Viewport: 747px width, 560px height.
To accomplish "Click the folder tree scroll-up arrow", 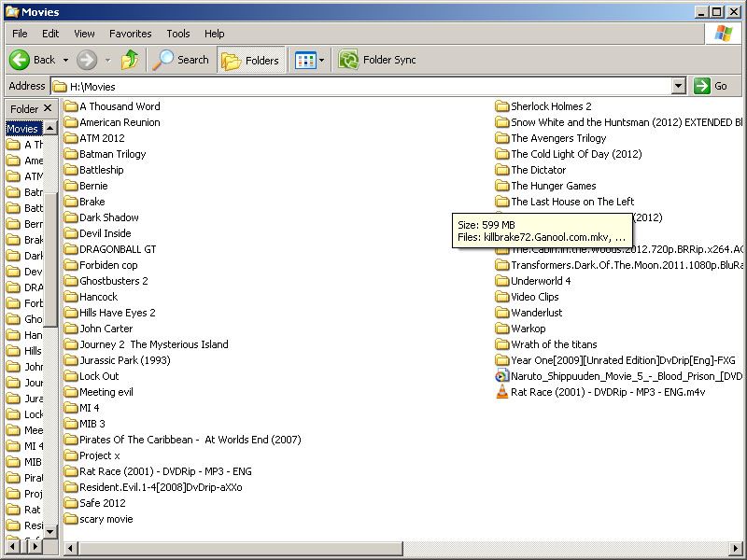I will pyautogui.click(x=50, y=128).
